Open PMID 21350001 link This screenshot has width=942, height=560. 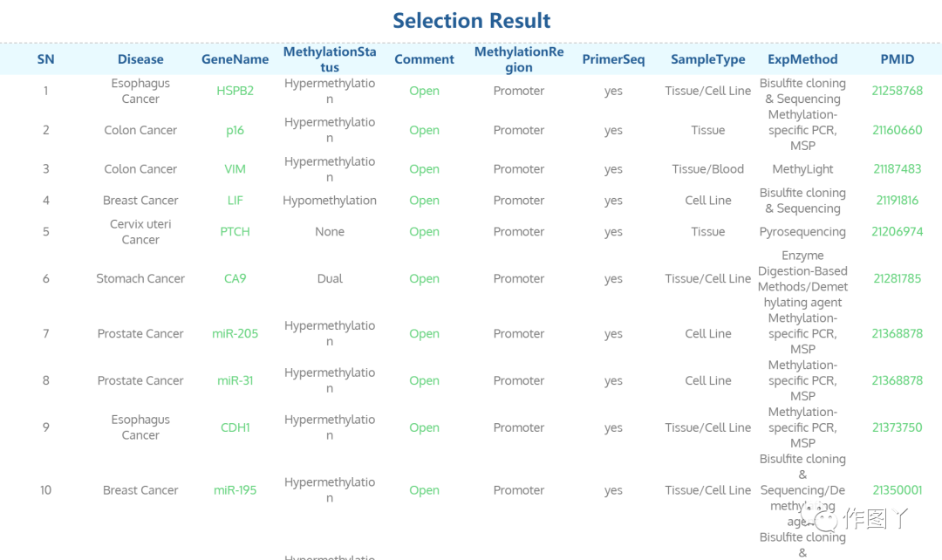pyautogui.click(x=897, y=489)
